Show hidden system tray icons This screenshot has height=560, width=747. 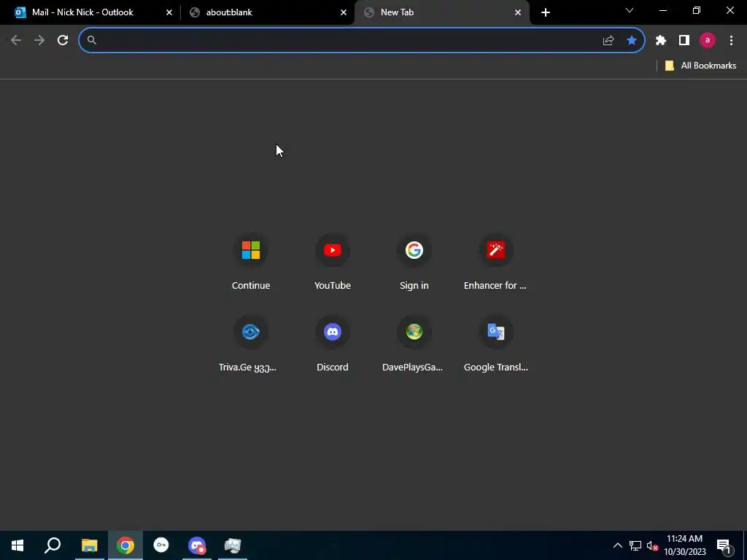coord(617,545)
